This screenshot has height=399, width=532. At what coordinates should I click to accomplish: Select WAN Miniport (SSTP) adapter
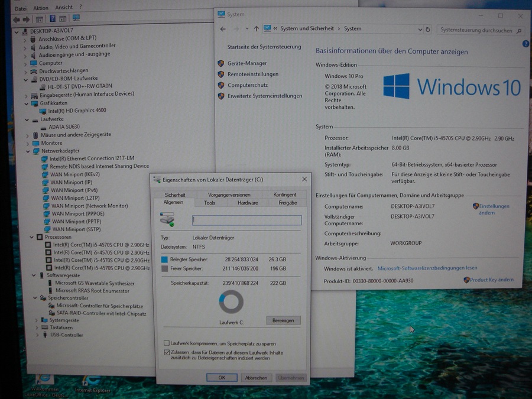click(77, 229)
